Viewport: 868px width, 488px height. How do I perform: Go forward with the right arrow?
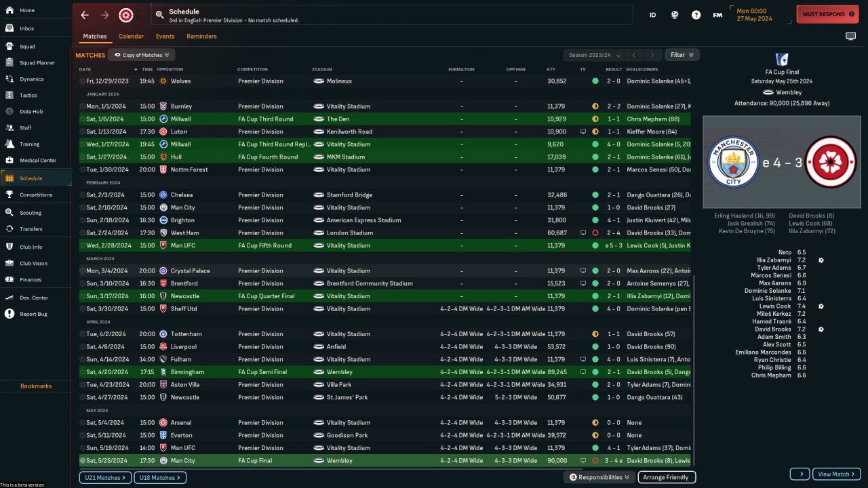(x=104, y=15)
